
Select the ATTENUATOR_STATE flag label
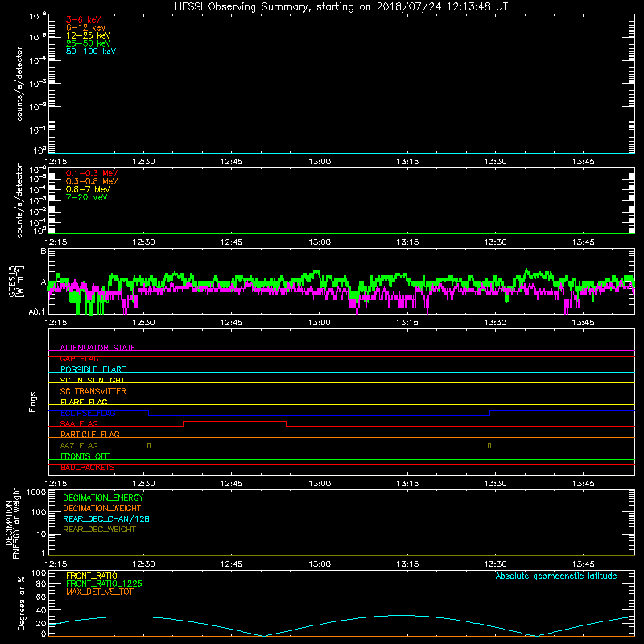pyautogui.click(x=97, y=348)
